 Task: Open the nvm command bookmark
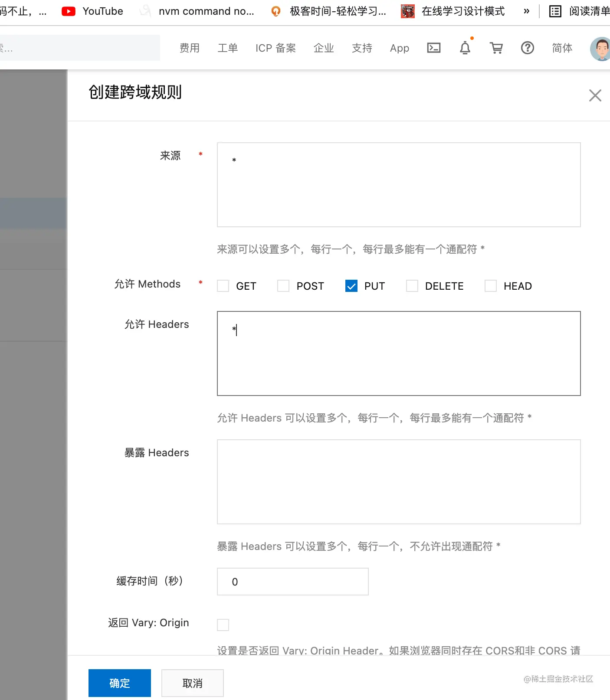pyautogui.click(x=197, y=11)
